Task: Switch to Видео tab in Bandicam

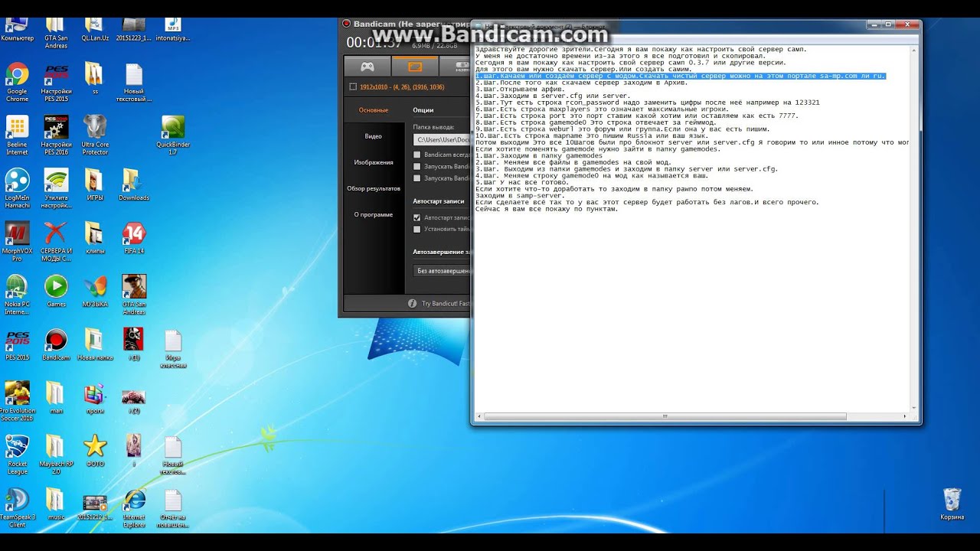Action: 374,136
